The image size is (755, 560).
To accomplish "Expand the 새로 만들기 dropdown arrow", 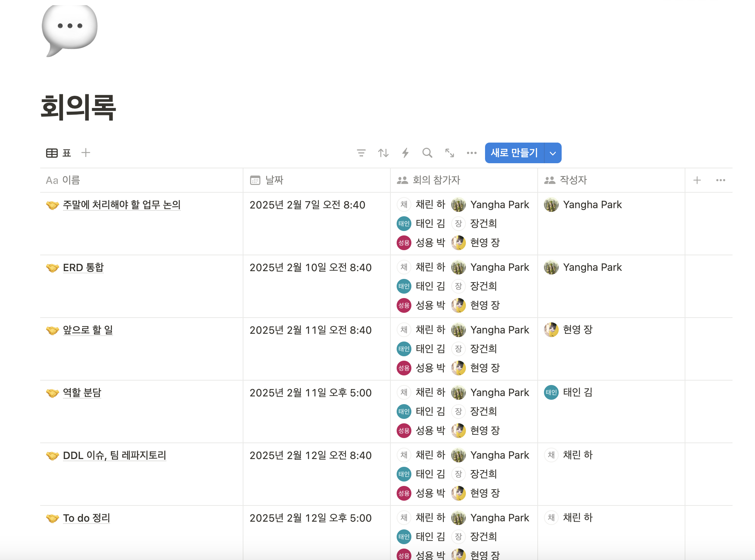I will (553, 153).
